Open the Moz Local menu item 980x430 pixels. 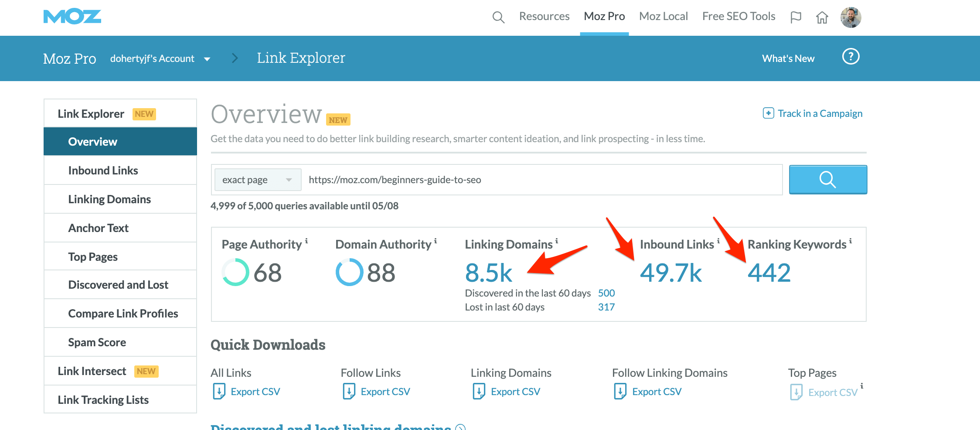pyautogui.click(x=664, y=17)
